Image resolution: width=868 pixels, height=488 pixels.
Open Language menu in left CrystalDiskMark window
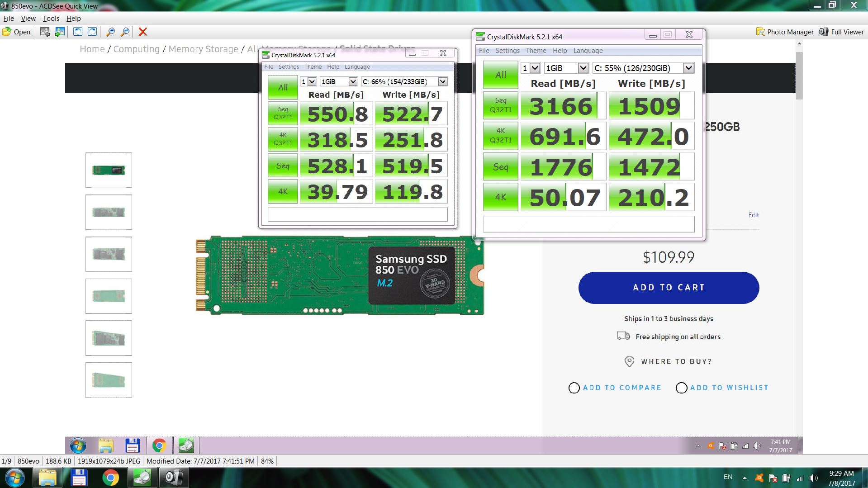(x=357, y=67)
